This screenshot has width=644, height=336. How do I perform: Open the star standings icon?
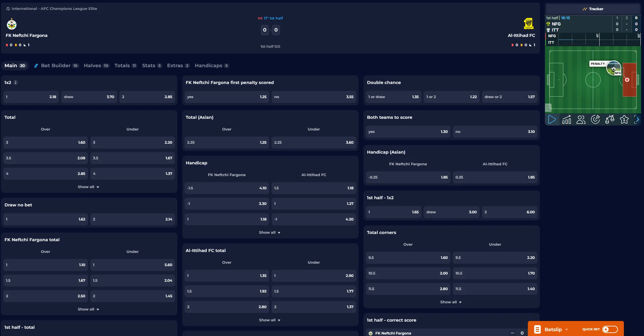tap(624, 119)
